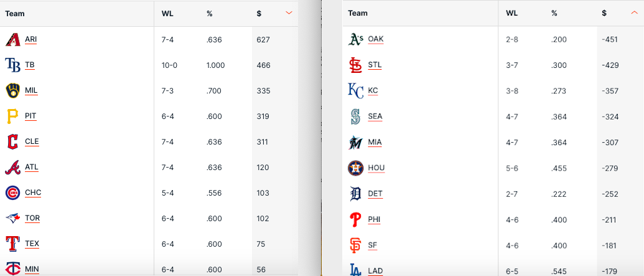
Task: Click the Houston Astros star logo
Action: click(x=355, y=168)
